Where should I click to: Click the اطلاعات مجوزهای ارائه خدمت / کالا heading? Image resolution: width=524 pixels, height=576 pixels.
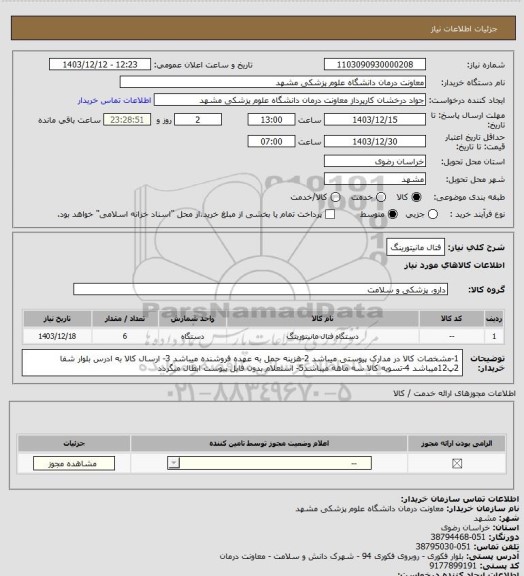point(455,393)
